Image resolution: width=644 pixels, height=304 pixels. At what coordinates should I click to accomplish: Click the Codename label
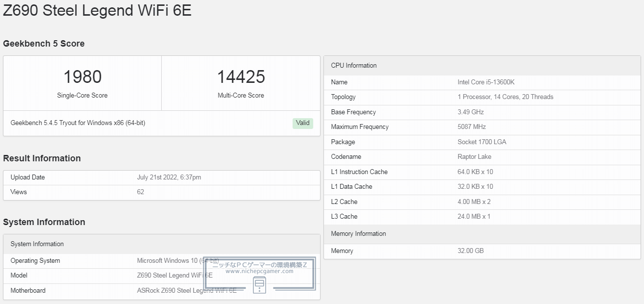(x=346, y=157)
